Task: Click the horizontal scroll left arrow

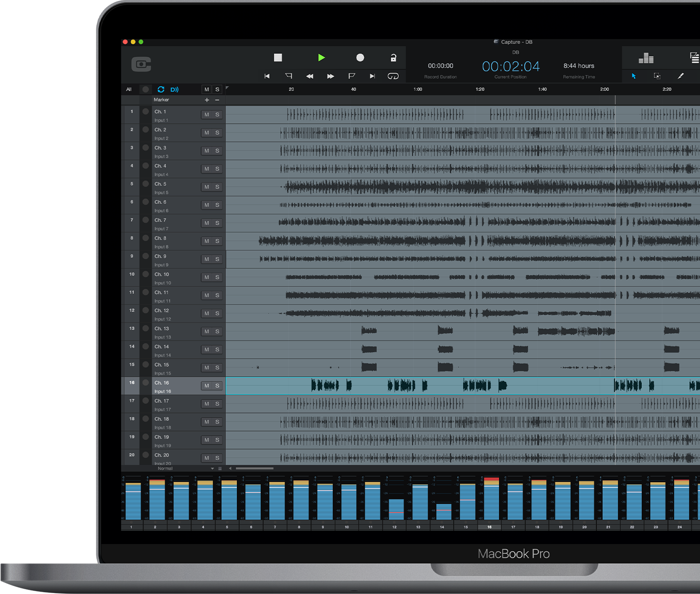Action: click(x=230, y=468)
